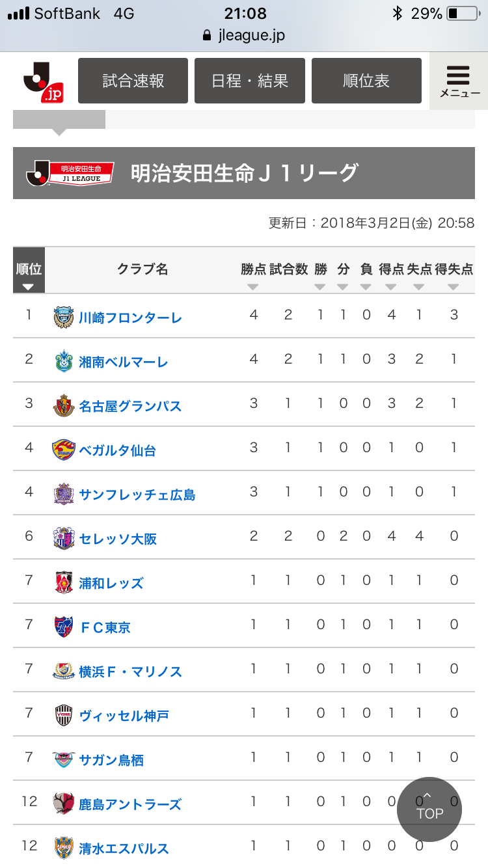Open the 試合速報 tab
The height and width of the screenshot is (868, 488).
133,81
